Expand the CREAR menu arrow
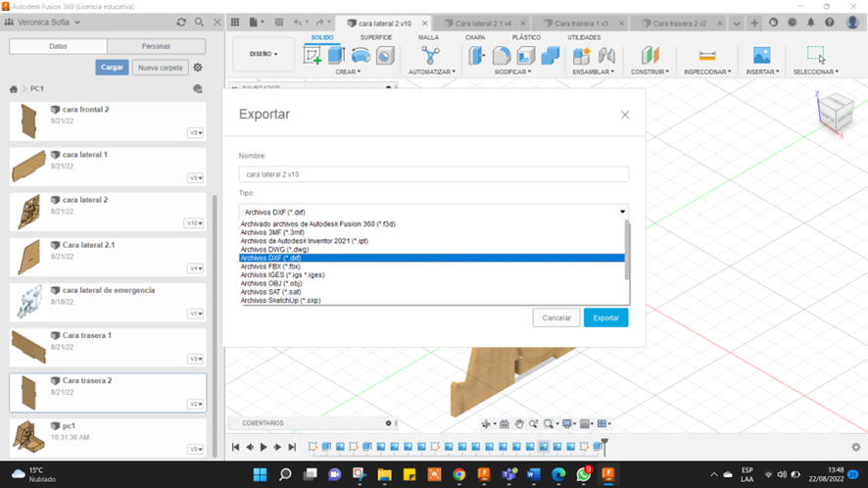 (x=359, y=72)
